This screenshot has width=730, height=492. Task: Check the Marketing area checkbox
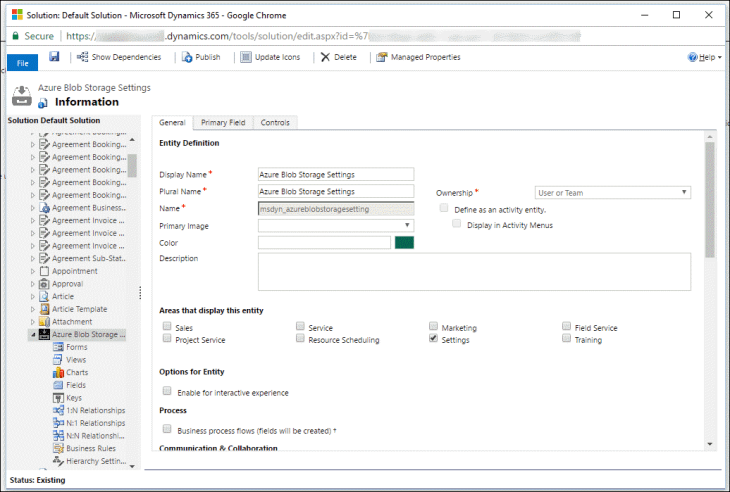pos(433,326)
